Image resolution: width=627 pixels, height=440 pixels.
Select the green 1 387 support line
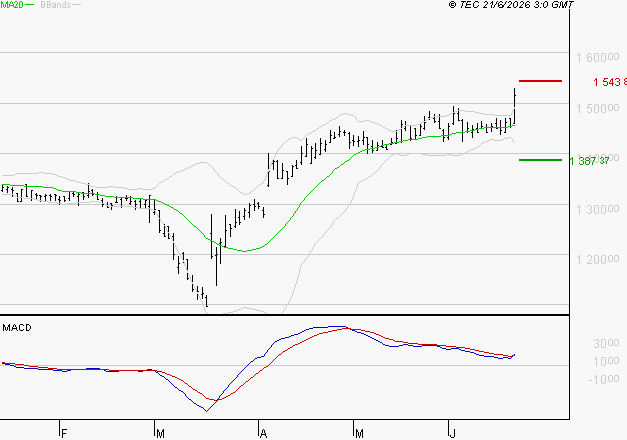[x=540, y=160]
